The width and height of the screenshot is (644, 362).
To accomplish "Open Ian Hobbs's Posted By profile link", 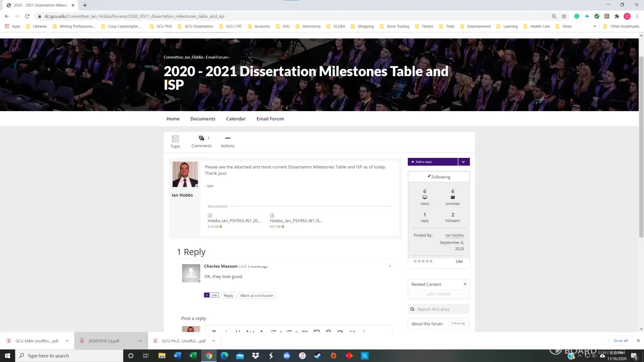I will coord(454,235).
